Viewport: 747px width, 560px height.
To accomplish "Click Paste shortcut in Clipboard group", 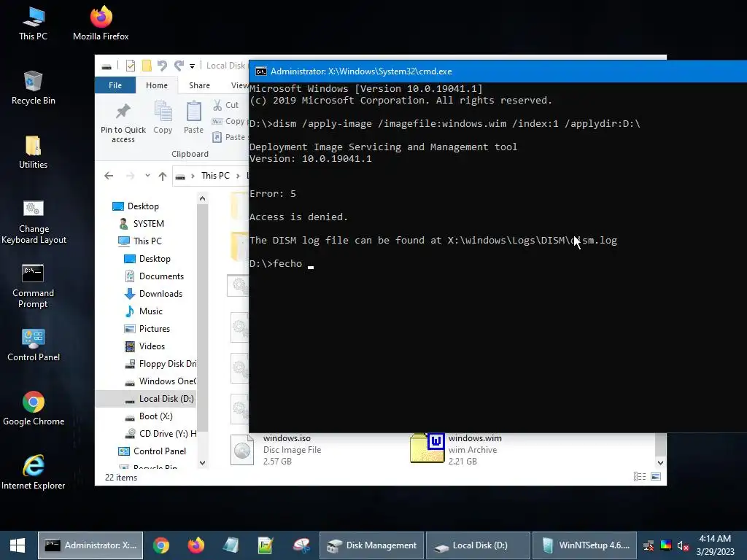I will (x=230, y=137).
